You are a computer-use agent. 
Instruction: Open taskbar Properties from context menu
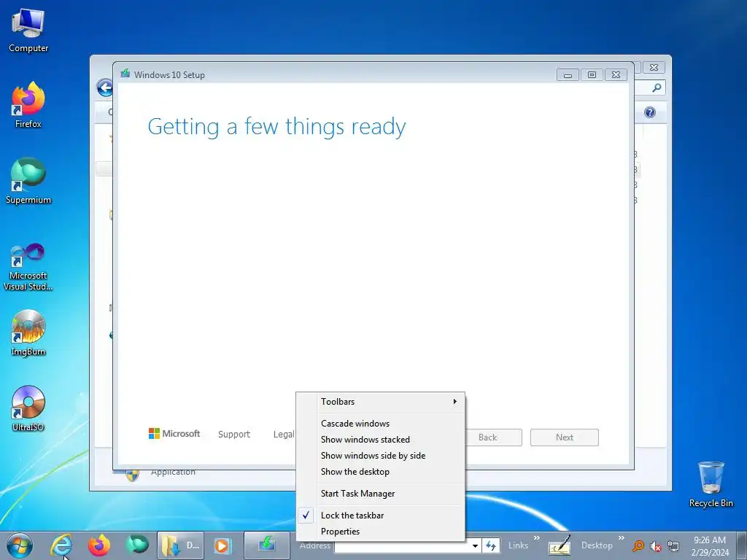(380, 532)
